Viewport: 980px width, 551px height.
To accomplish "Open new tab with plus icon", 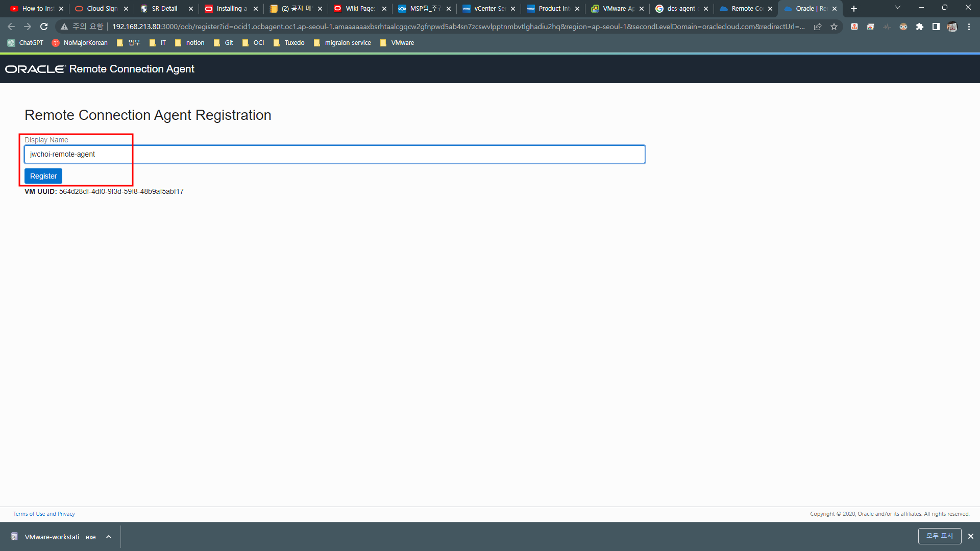I will tap(854, 9).
